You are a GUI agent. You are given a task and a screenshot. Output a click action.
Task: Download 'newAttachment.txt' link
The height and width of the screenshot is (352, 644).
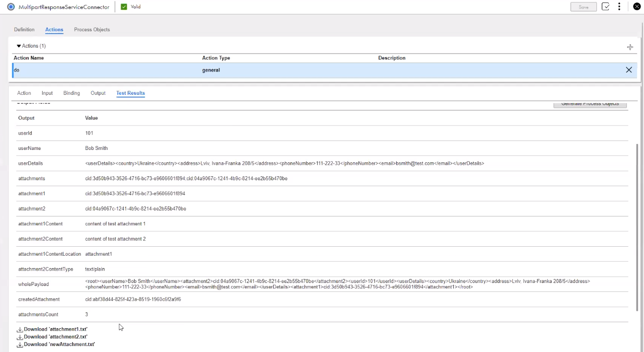pyautogui.click(x=60, y=345)
